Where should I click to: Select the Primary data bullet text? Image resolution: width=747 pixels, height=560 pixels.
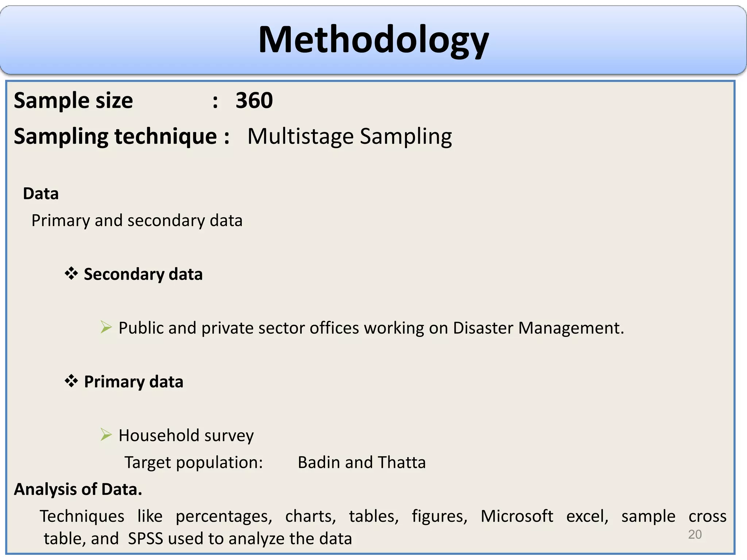click(133, 382)
